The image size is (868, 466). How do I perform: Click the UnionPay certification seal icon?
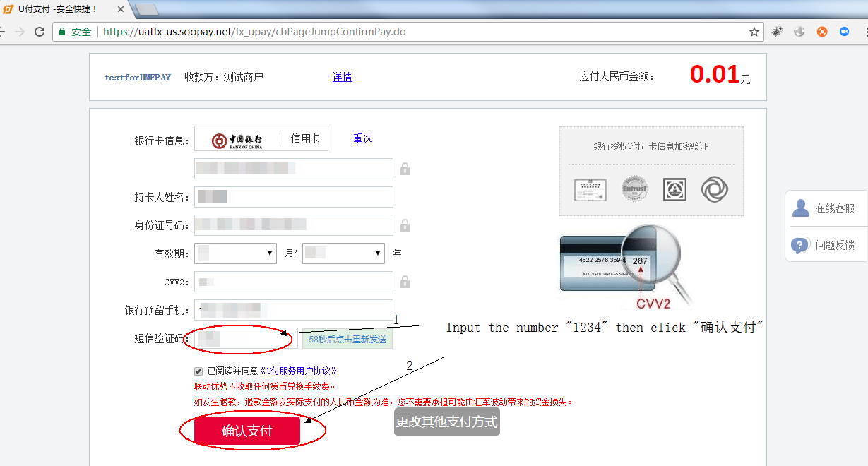[x=674, y=189]
